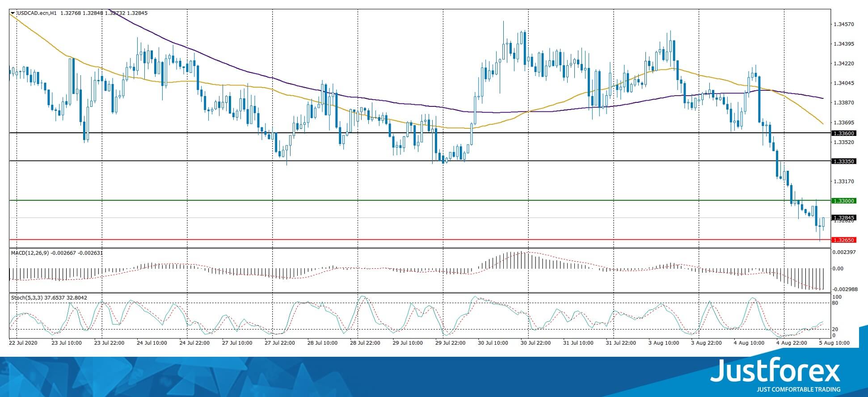The width and height of the screenshot is (868, 397).
Task: Click the 31 Jul 10:00 time label
Action: pos(579,343)
